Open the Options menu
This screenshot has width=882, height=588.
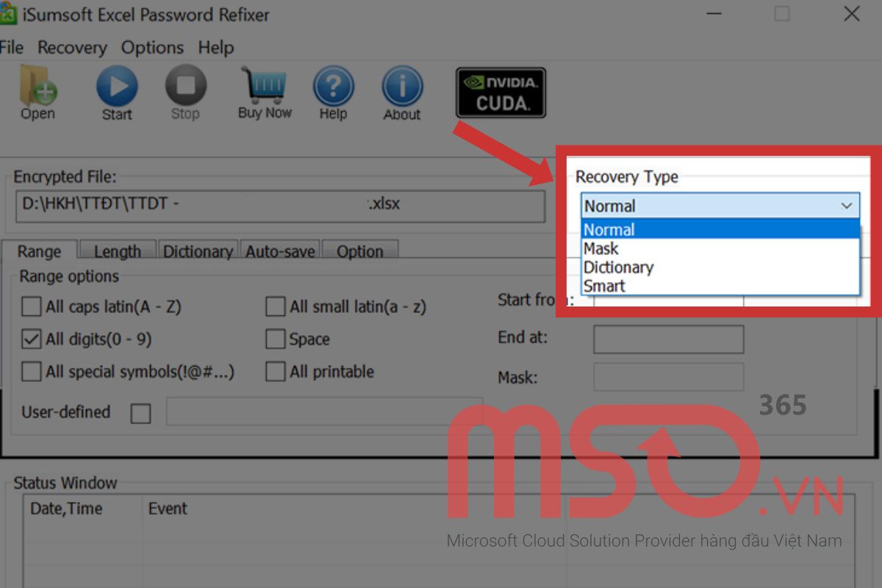coord(152,48)
